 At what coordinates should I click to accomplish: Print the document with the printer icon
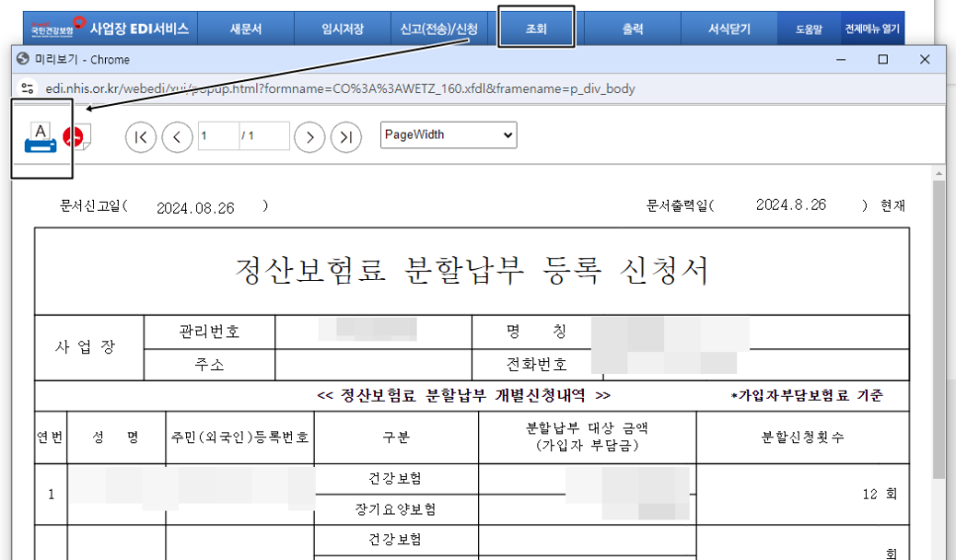(41, 138)
